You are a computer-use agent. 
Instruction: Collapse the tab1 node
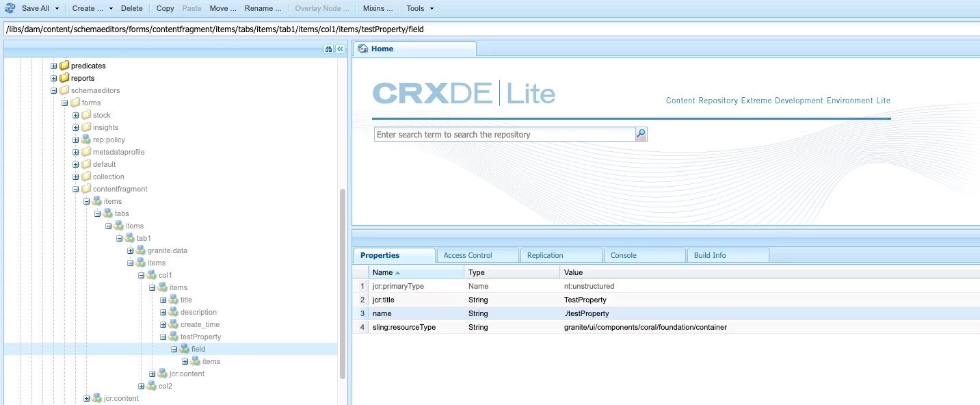pos(120,238)
